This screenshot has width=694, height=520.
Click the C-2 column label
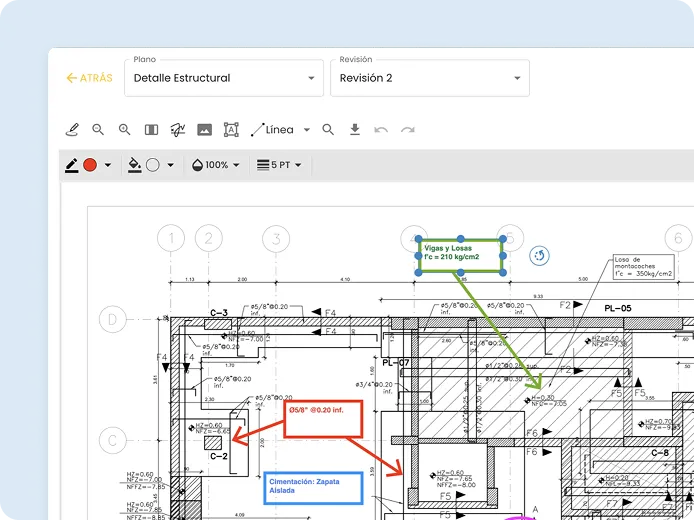point(219,456)
